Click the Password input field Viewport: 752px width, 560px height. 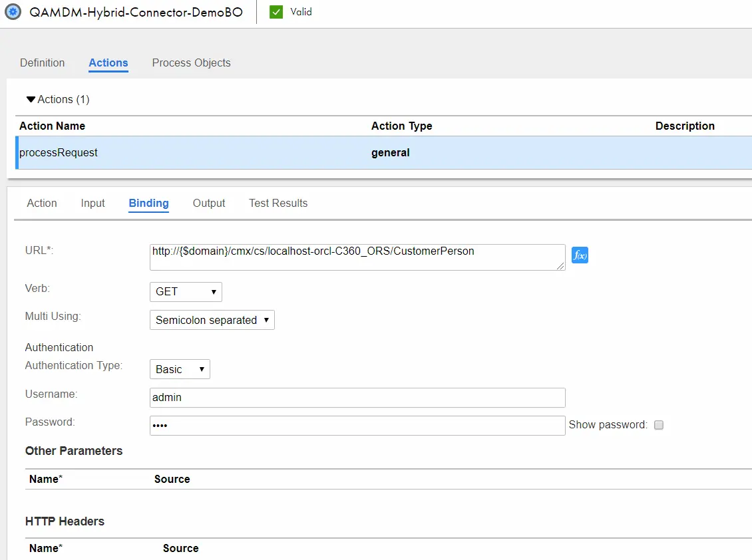357,425
